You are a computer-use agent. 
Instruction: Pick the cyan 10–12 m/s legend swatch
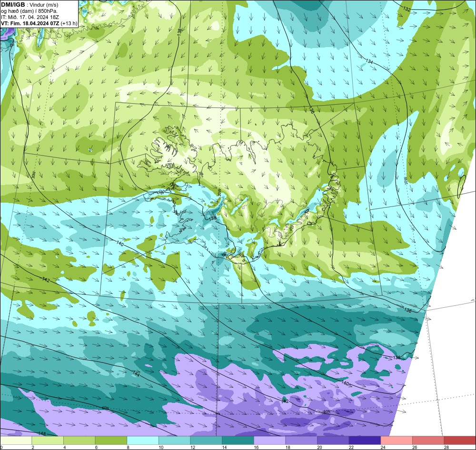pyautogui.click(x=175, y=440)
